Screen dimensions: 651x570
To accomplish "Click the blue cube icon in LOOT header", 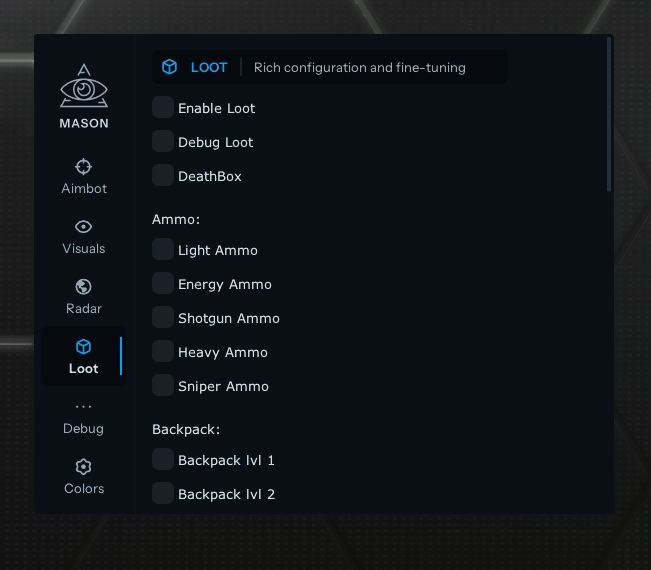I will 169,67.
